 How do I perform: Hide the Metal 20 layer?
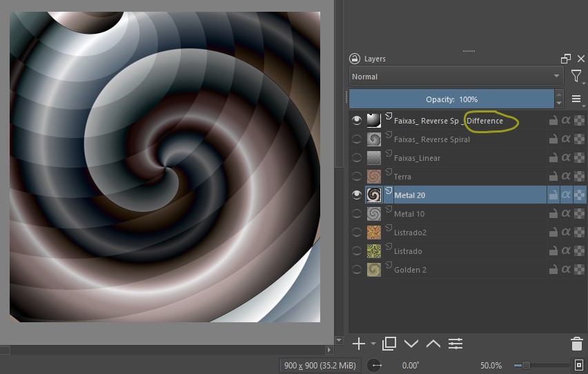click(357, 195)
